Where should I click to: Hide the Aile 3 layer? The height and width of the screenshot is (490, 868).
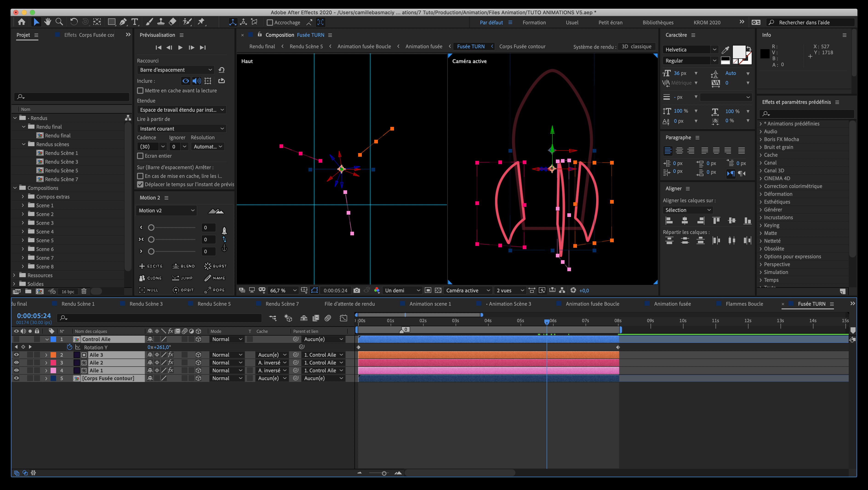[x=16, y=355]
